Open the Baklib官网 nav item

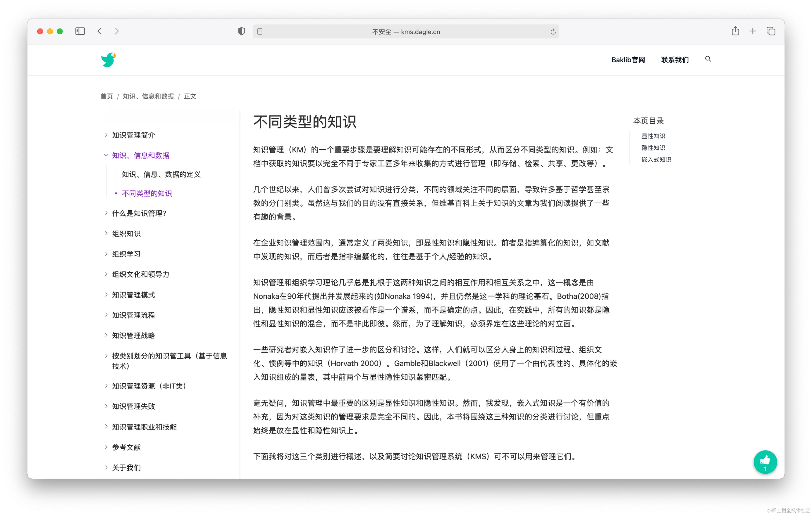(x=628, y=60)
